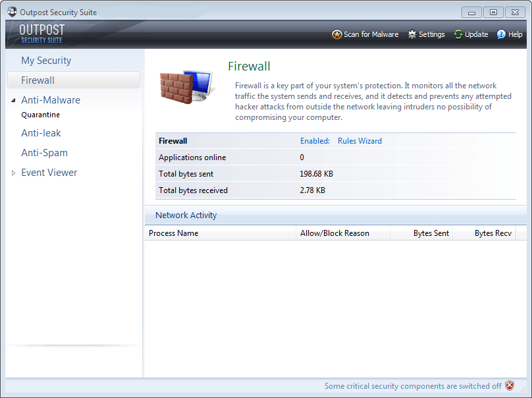Expand the Event Viewer tree node
The height and width of the screenshot is (398, 532).
[x=14, y=173]
